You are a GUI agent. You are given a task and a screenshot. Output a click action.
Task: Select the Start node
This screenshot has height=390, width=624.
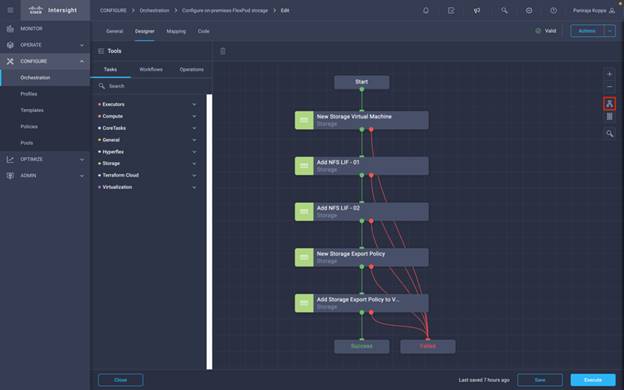pos(362,82)
